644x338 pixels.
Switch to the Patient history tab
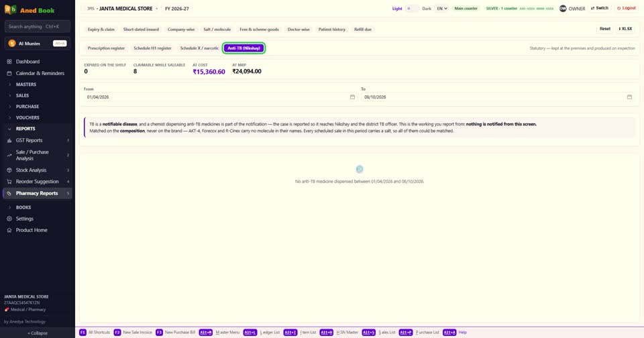(x=332, y=29)
